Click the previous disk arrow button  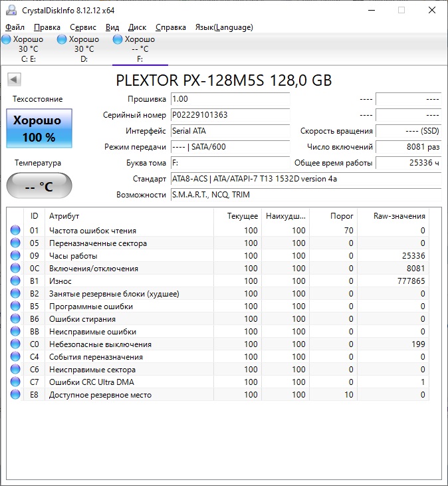pyautogui.click(x=14, y=79)
